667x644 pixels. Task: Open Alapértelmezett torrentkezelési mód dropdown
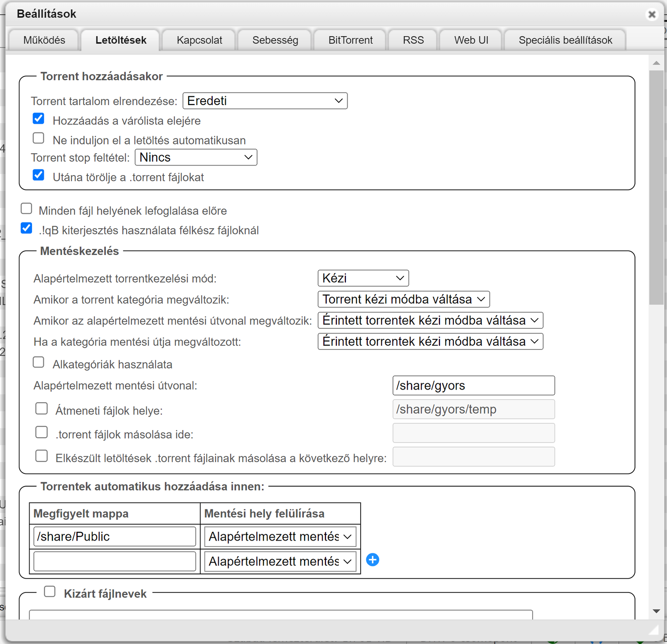point(363,278)
